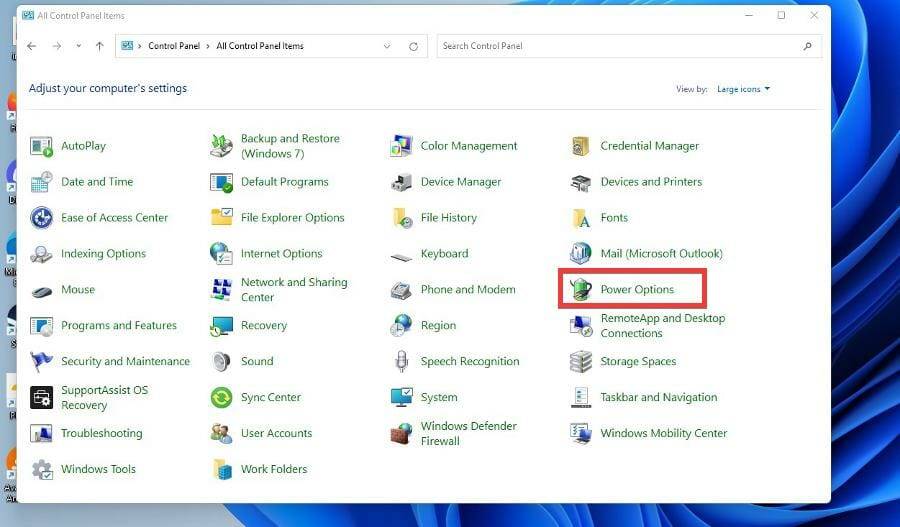
Task: Select the All Control Panel Items breadcrumb
Action: (x=260, y=46)
